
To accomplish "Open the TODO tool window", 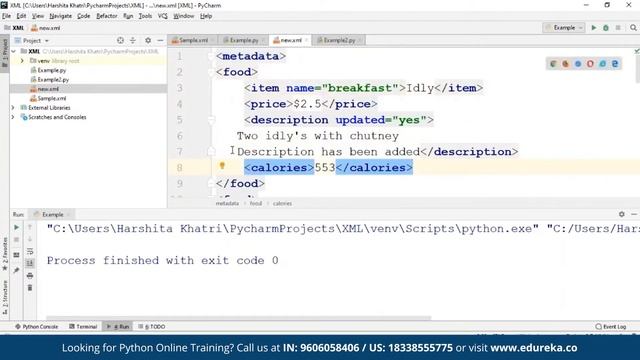I will coord(151,327).
